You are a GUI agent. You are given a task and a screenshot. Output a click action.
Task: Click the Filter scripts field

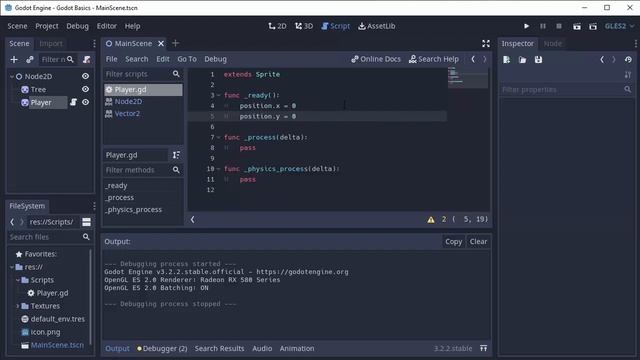coord(142,74)
